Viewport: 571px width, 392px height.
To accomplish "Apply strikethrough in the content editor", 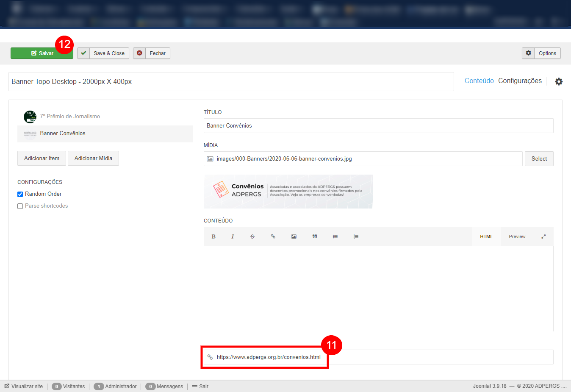I will tap(252, 236).
